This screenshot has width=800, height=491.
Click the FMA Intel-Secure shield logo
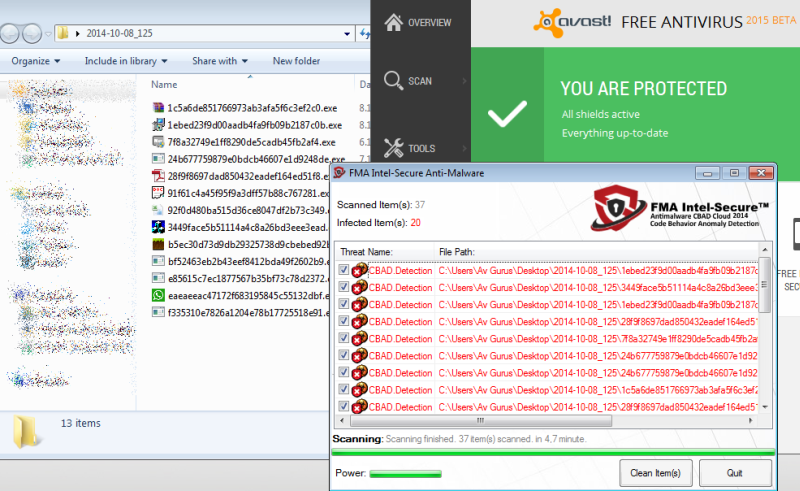point(619,208)
